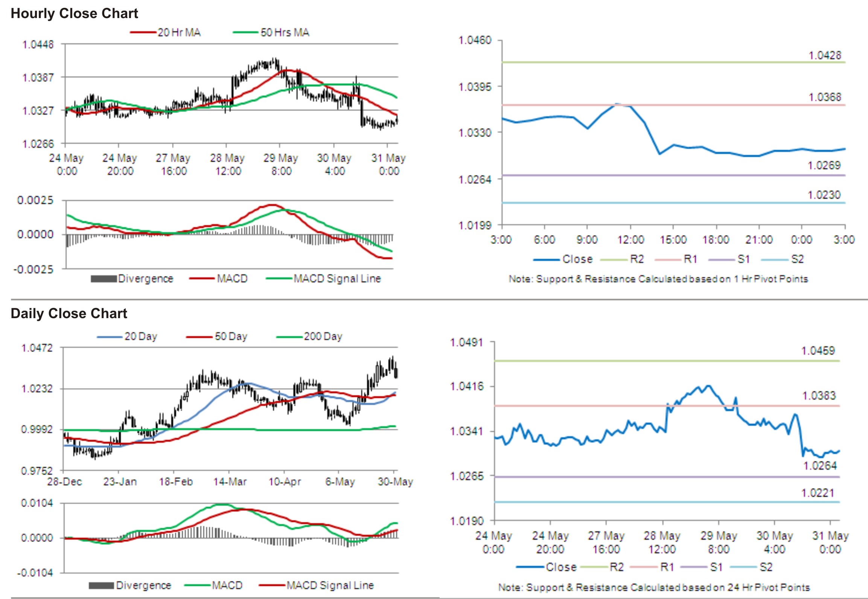The height and width of the screenshot is (599, 868).
Task: Click the -0.0025 hourly MACD axis label
Action: tap(33, 269)
